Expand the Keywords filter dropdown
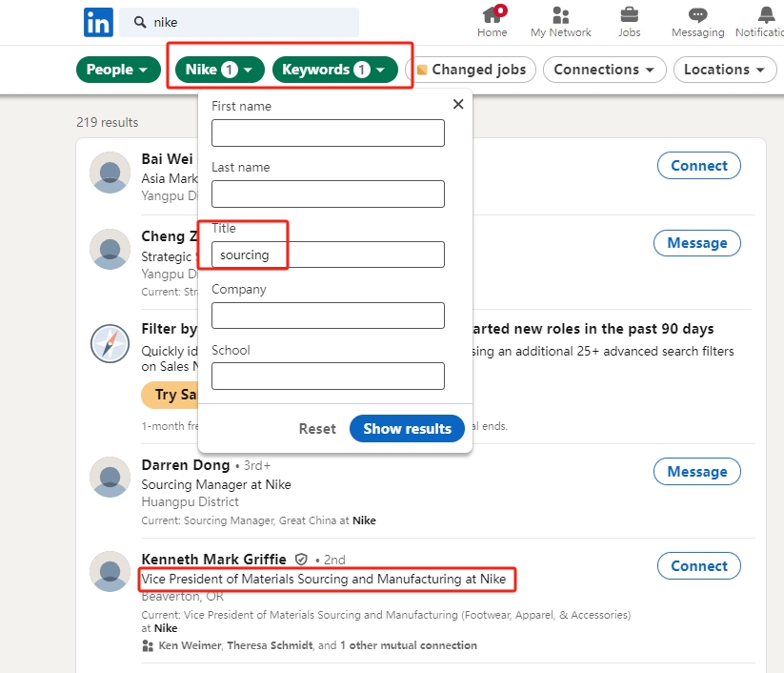Viewport: 784px width, 673px height. (335, 70)
